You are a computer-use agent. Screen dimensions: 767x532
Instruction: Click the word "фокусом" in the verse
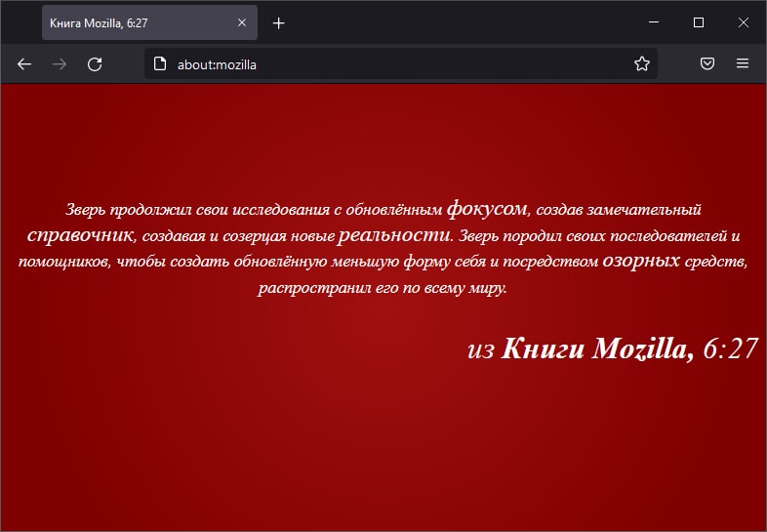click(x=487, y=209)
